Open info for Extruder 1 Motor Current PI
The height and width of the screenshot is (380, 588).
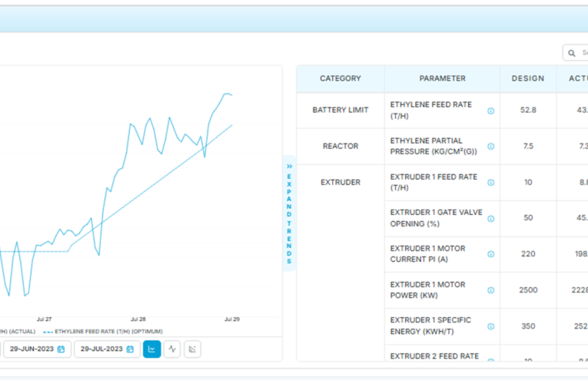[x=490, y=254]
